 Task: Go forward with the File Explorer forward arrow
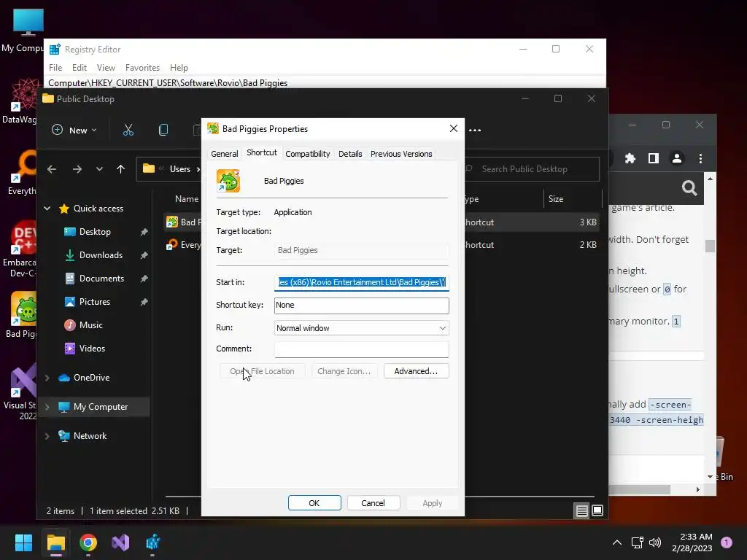point(77,169)
